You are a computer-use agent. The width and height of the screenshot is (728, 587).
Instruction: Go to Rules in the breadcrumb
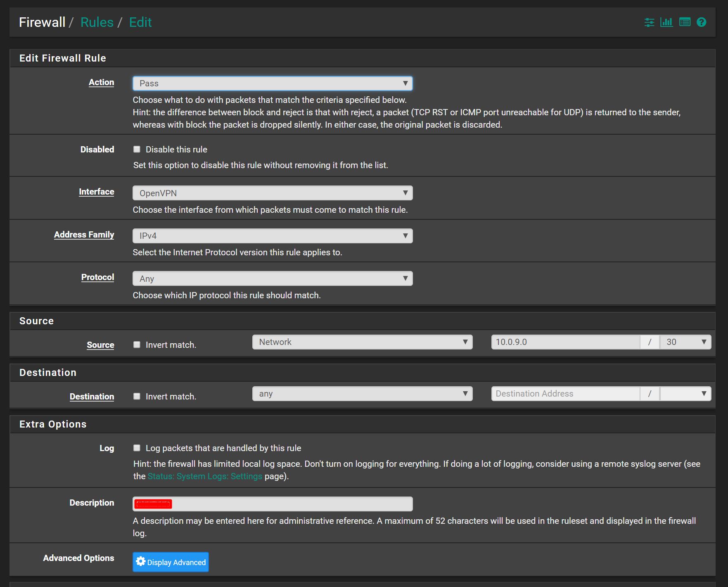pyautogui.click(x=97, y=22)
